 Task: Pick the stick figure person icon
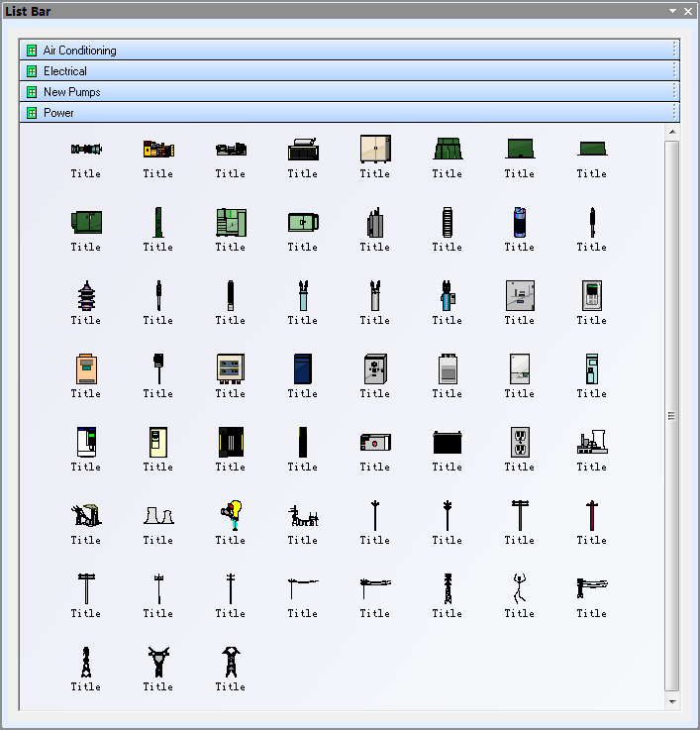(519, 588)
